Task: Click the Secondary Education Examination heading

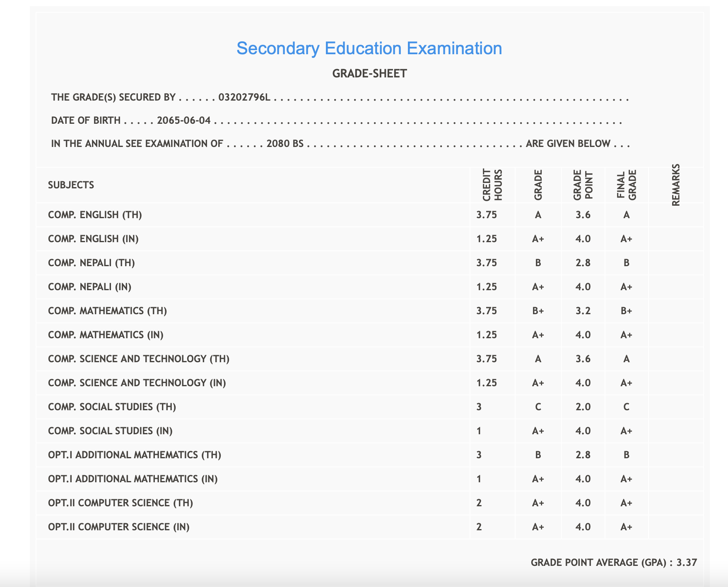Action: coord(369,48)
